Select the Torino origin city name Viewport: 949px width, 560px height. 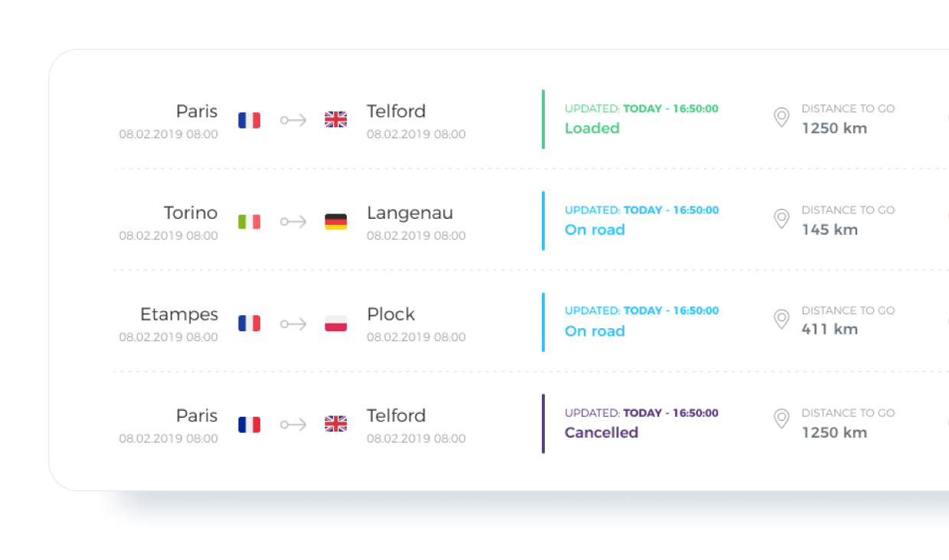(x=191, y=213)
